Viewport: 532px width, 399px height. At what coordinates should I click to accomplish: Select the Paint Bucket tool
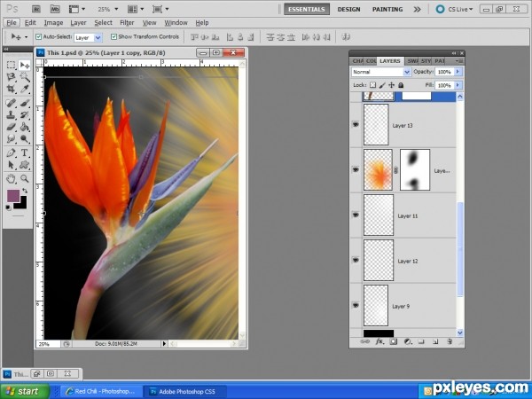click(x=25, y=127)
